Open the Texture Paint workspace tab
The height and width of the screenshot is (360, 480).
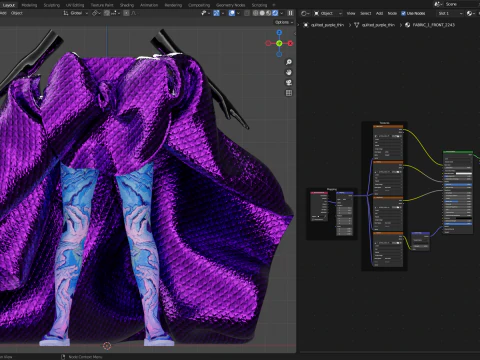[102, 5]
